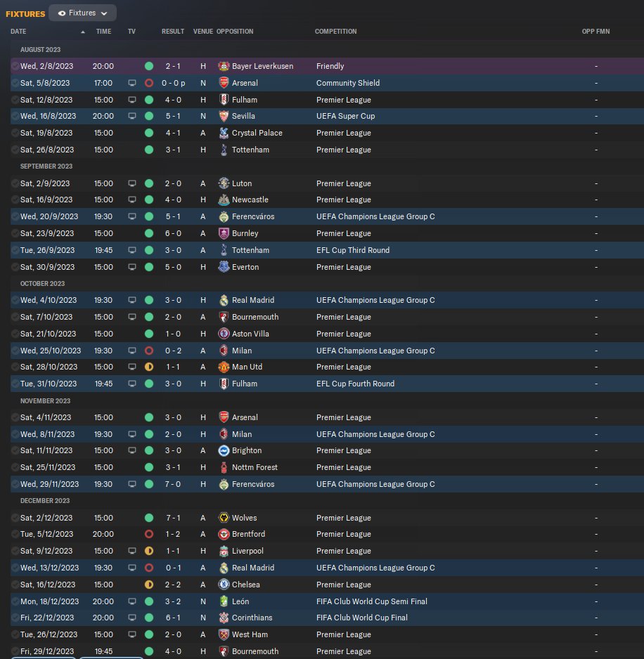Select the FIFA Club World Cup Semi Final competition
Image resolution: width=644 pixels, height=659 pixels.
coord(372,601)
